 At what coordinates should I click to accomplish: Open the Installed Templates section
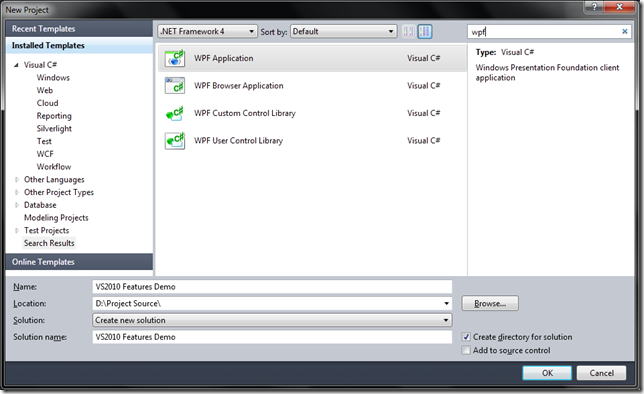tap(79, 46)
